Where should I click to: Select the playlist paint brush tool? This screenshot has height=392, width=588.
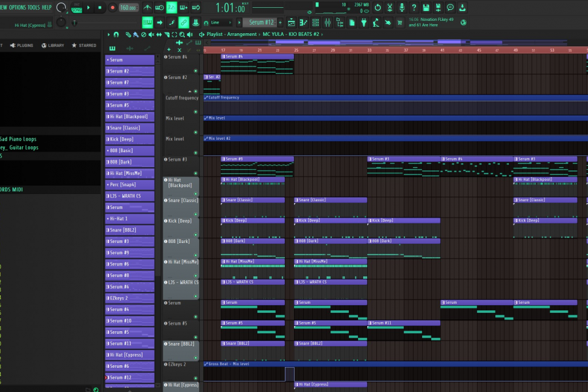click(x=136, y=35)
